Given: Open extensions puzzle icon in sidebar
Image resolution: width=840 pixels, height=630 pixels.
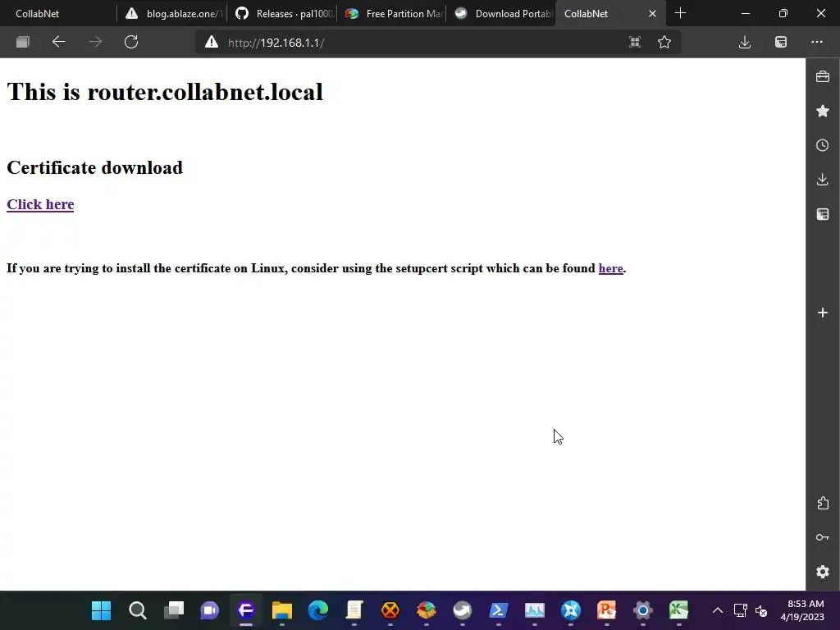Looking at the screenshot, I should 823,503.
